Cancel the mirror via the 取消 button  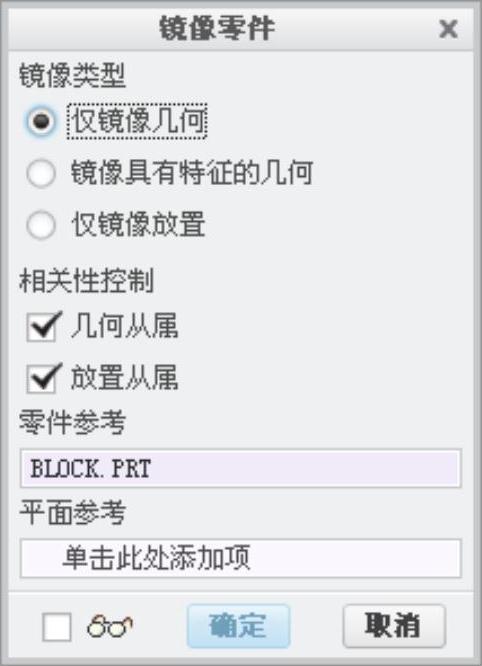click(x=394, y=626)
